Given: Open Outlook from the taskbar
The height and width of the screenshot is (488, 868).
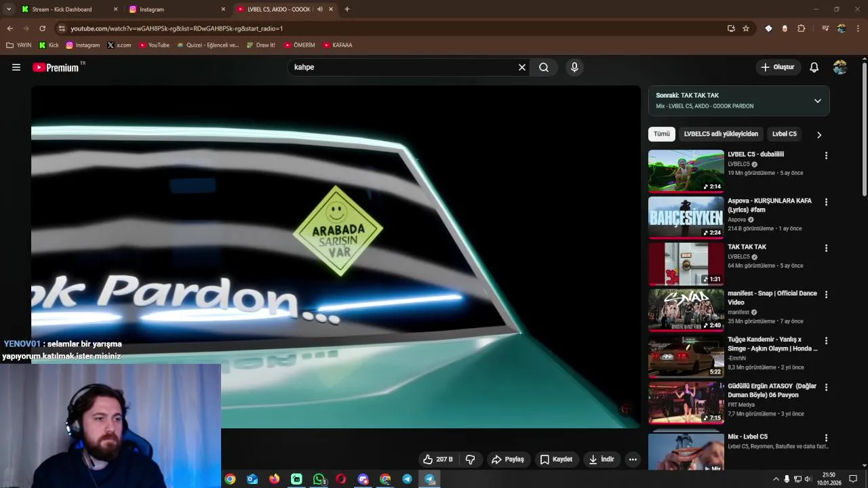Looking at the screenshot, I should (x=252, y=479).
